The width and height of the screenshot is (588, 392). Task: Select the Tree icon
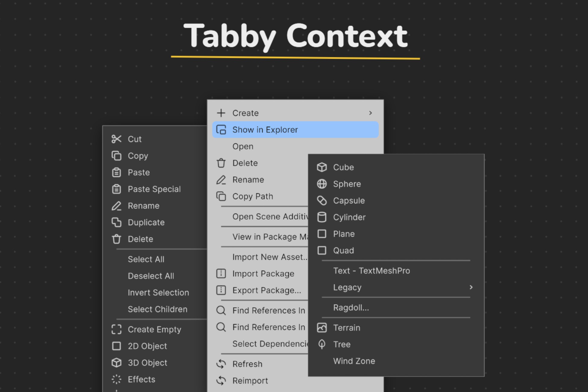pos(322,344)
